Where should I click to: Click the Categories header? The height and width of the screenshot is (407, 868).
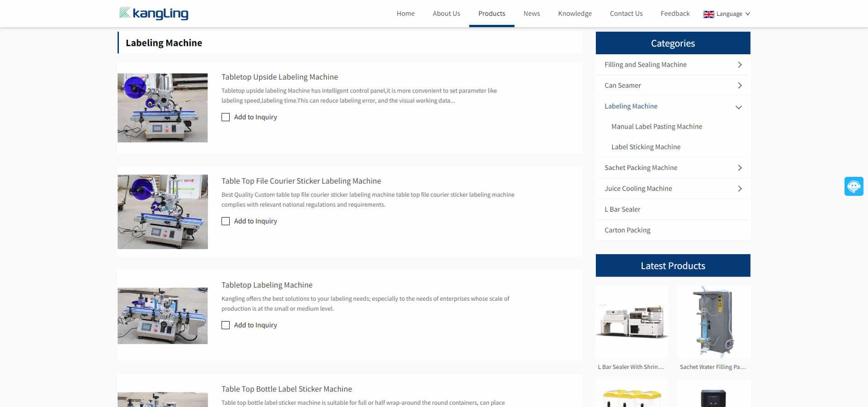click(673, 43)
